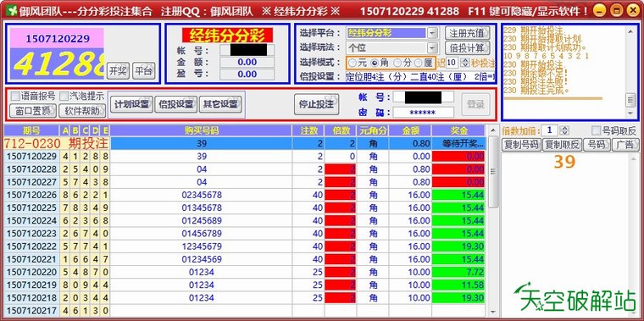Expand the 选择平台 dropdown

pyautogui.click(x=433, y=33)
